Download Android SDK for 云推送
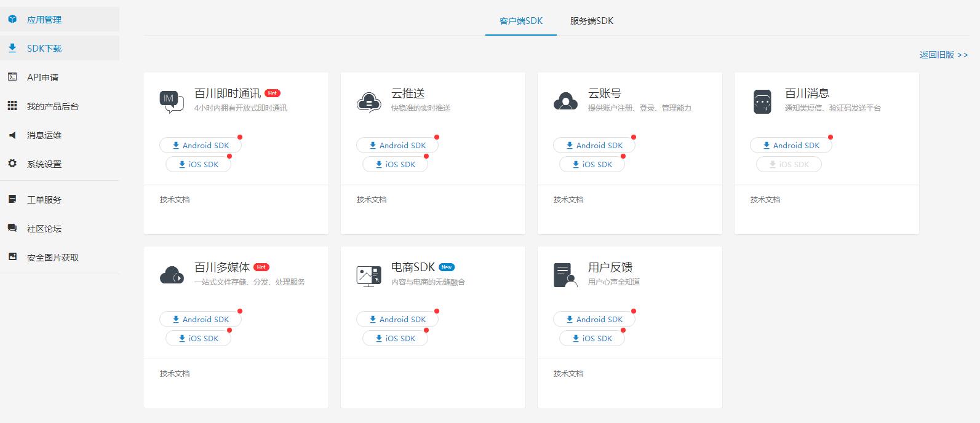The height and width of the screenshot is (423, 980). point(397,145)
